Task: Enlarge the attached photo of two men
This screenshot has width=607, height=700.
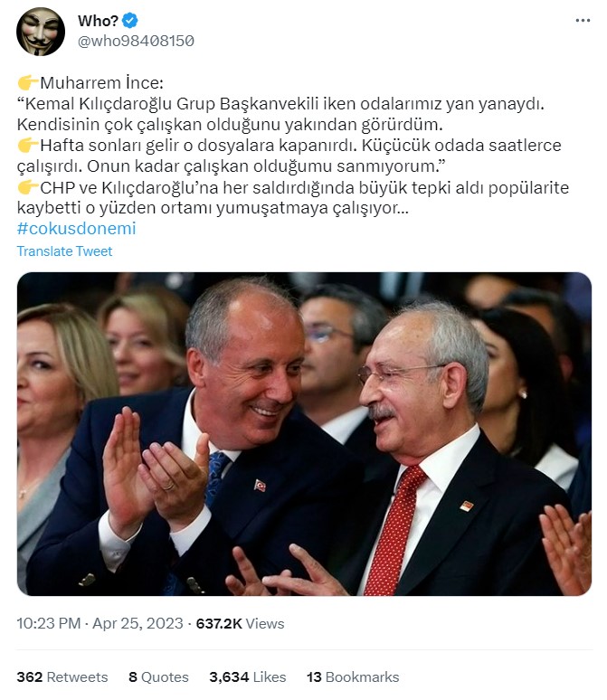Action: (x=304, y=433)
